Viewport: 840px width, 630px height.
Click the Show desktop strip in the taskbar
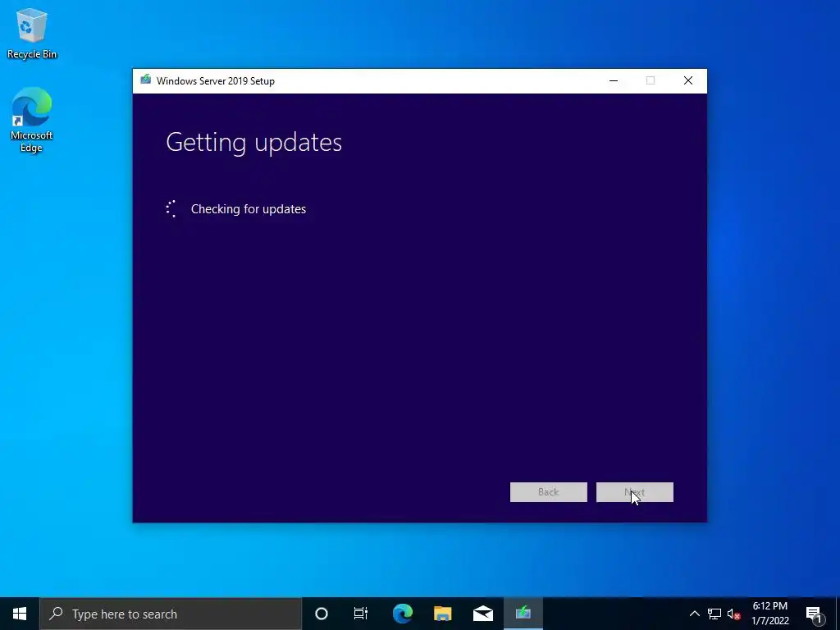(838, 614)
